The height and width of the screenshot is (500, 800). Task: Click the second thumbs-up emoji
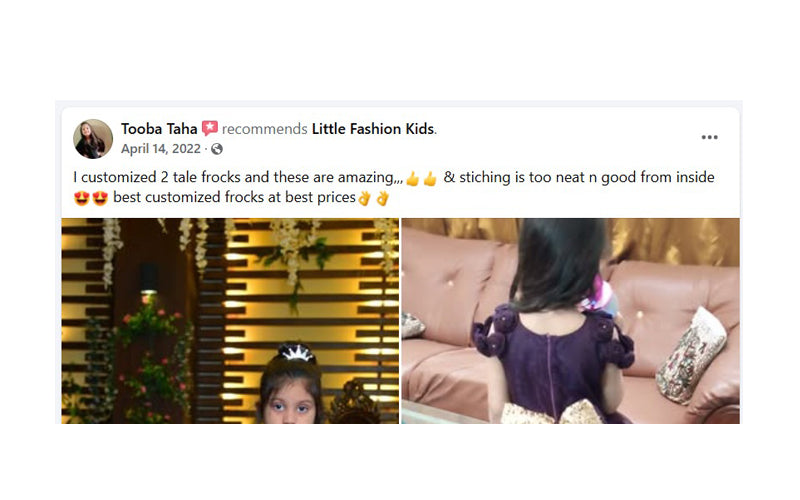[431, 179]
